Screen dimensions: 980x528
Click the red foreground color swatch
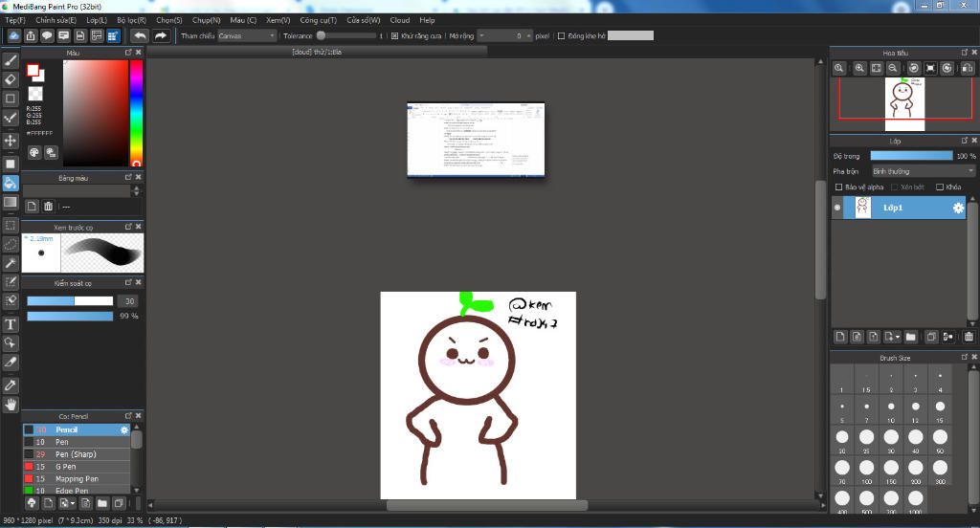(x=33, y=70)
